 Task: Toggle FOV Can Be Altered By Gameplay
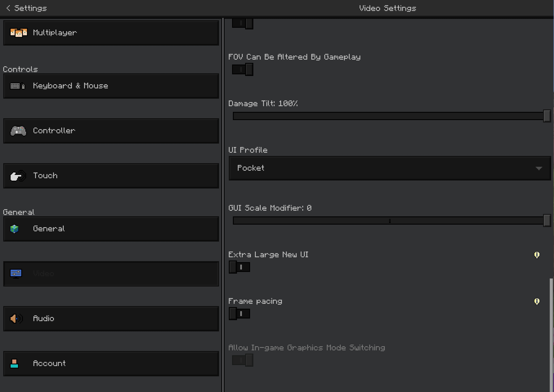coord(242,70)
